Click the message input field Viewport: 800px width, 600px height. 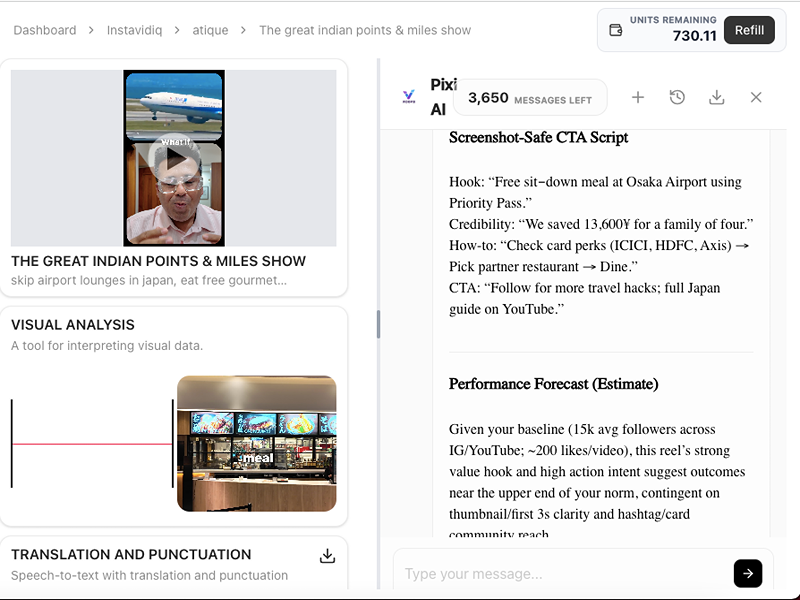(x=560, y=573)
